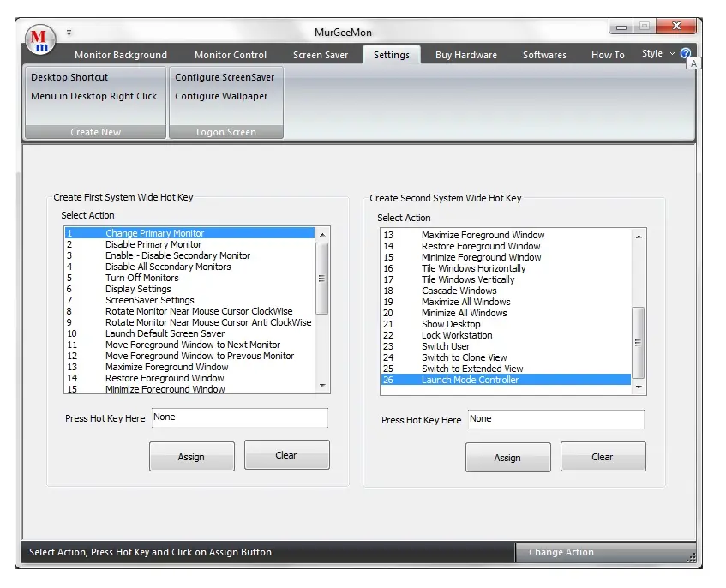Click Configure ScreenSaver option

(225, 77)
